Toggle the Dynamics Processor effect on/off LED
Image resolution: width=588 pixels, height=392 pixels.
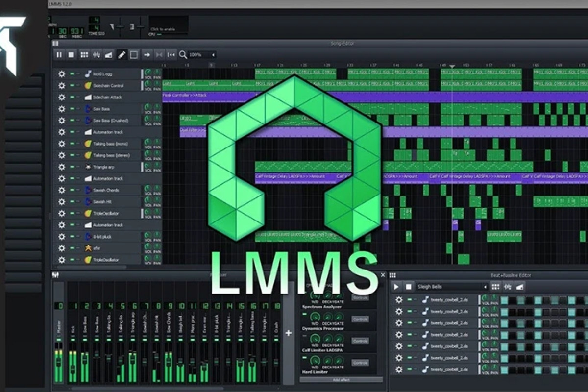coord(304,314)
